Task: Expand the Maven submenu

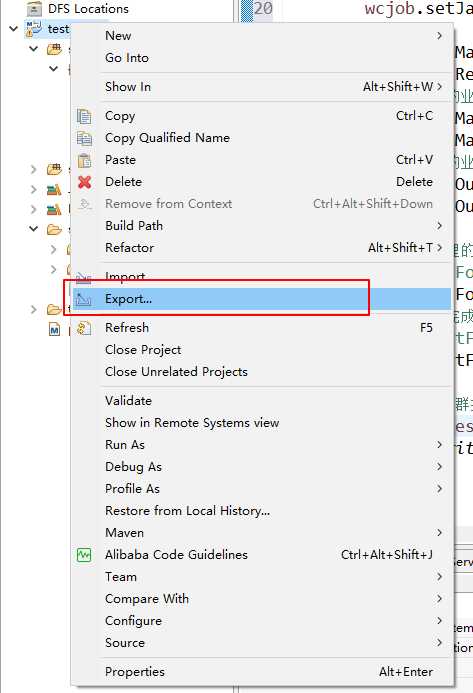Action: click(439, 533)
